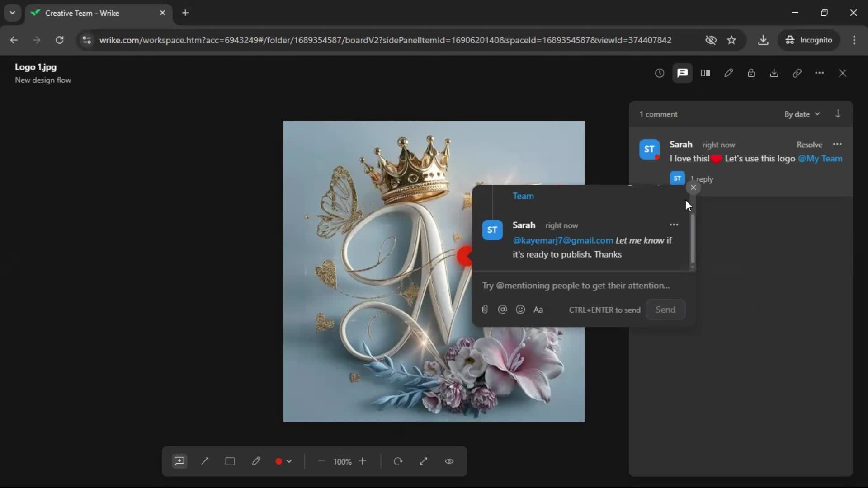868x488 pixels.
Task: Zoom in with the plus button
Action: (363, 461)
